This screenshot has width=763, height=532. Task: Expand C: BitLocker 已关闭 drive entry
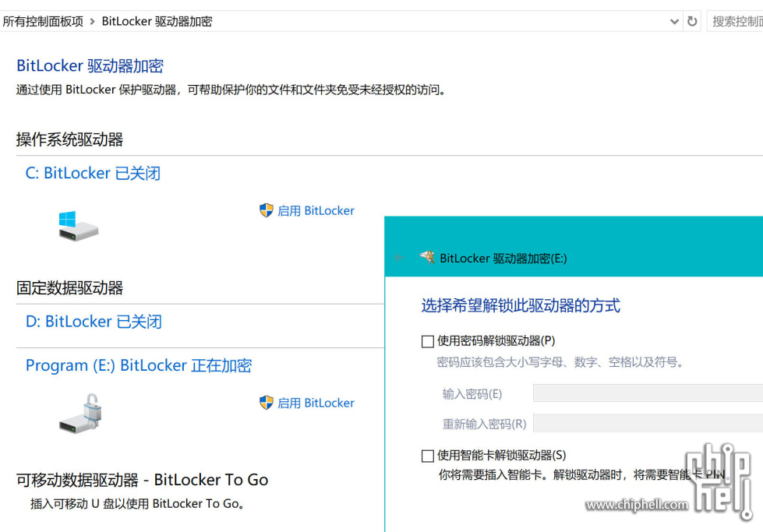pyautogui.click(x=93, y=173)
